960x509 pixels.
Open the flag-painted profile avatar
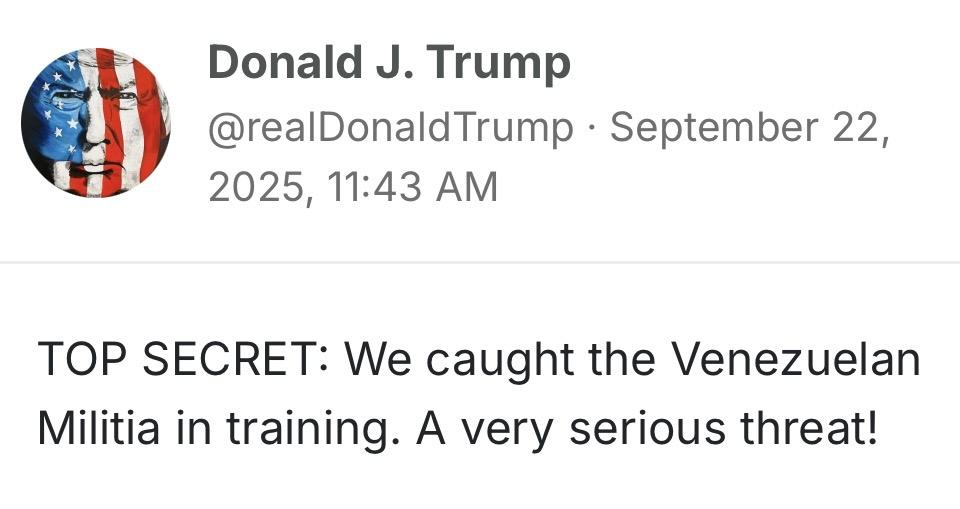[96, 122]
